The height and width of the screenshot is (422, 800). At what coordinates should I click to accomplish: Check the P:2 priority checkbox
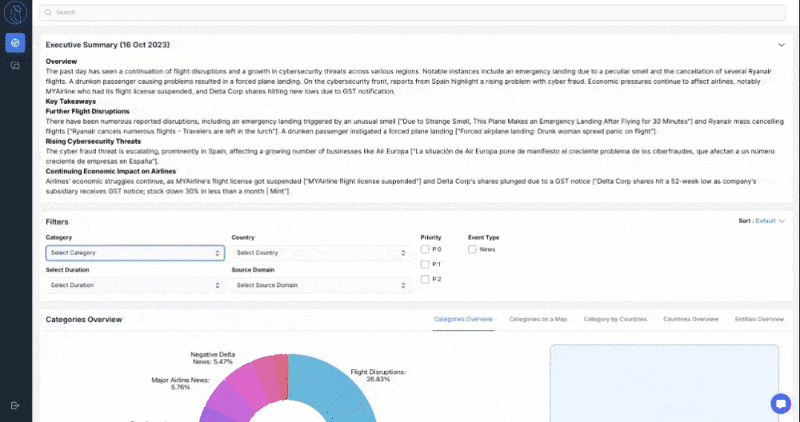425,279
